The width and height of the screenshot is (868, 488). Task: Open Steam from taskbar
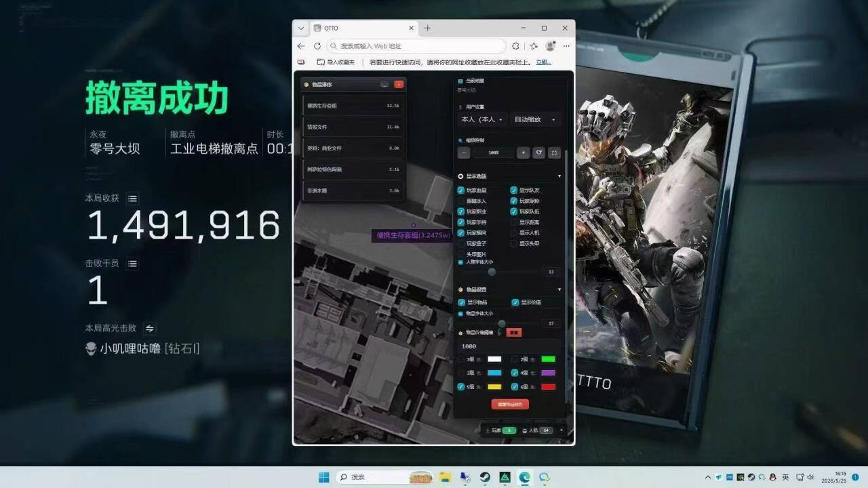click(x=485, y=477)
